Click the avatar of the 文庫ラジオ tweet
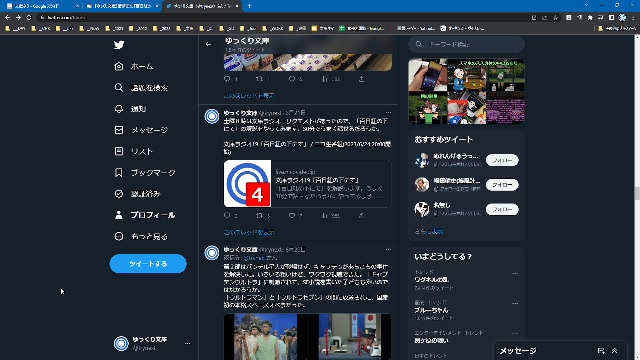The width and height of the screenshot is (640, 360). (211, 116)
